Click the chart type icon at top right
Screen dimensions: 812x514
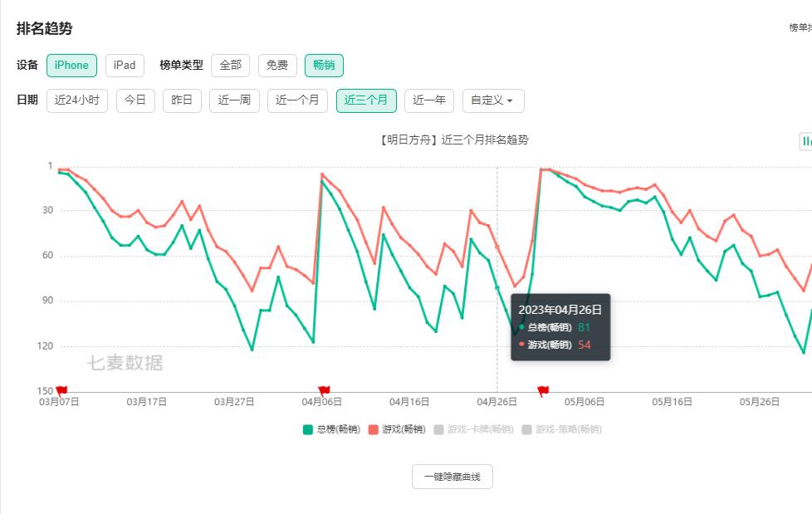tap(806, 141)
